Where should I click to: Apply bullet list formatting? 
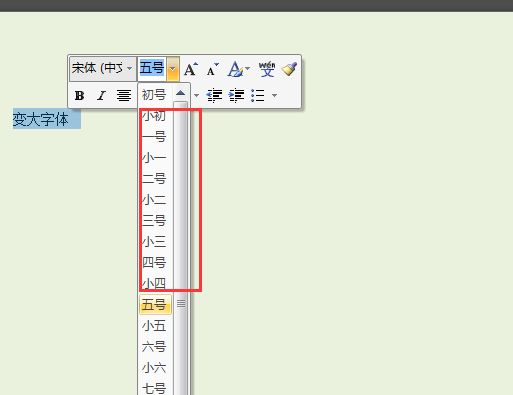(x=258, y=96)
